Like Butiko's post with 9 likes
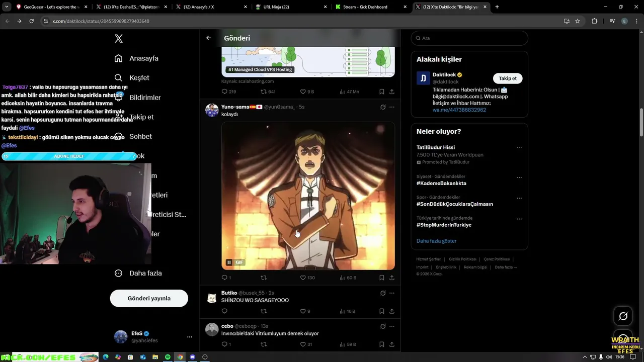644x362 pixels. click(303, 311)
